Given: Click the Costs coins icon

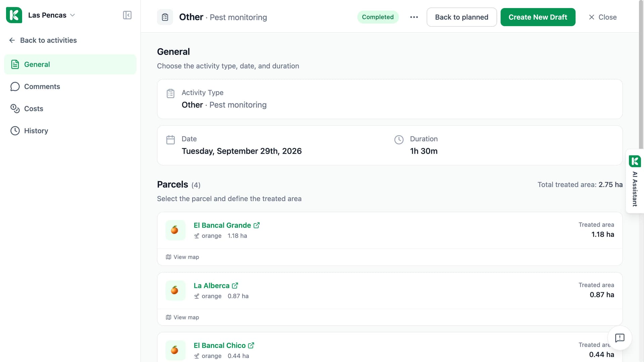Looking at the screenshot, I should (15, 109).
